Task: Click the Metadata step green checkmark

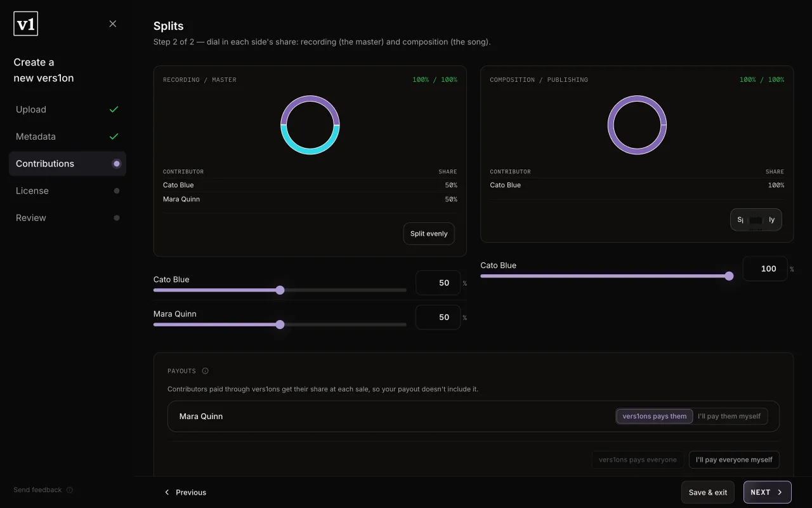Action: pos(114,137)
